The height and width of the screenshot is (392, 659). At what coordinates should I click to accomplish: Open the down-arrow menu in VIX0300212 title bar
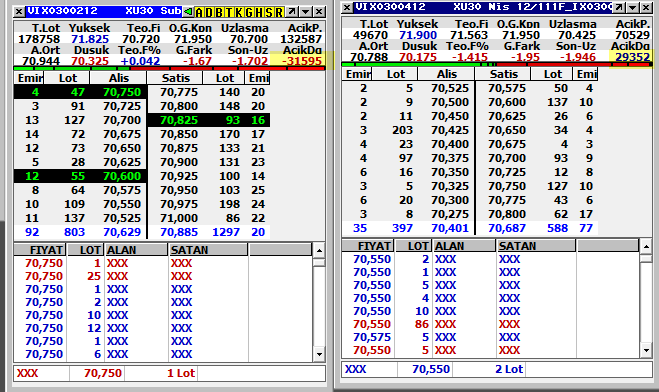(306, 12)
